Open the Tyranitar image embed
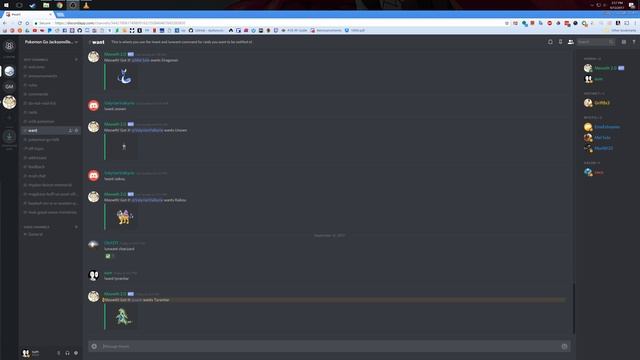Screen dimensions: 640x360 tap(124, 316)
